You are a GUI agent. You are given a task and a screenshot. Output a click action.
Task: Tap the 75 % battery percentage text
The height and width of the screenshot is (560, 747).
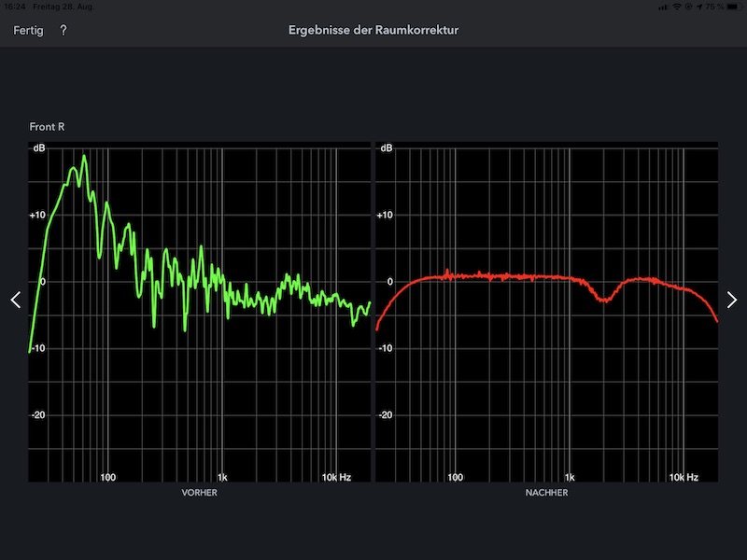(714, 7)
